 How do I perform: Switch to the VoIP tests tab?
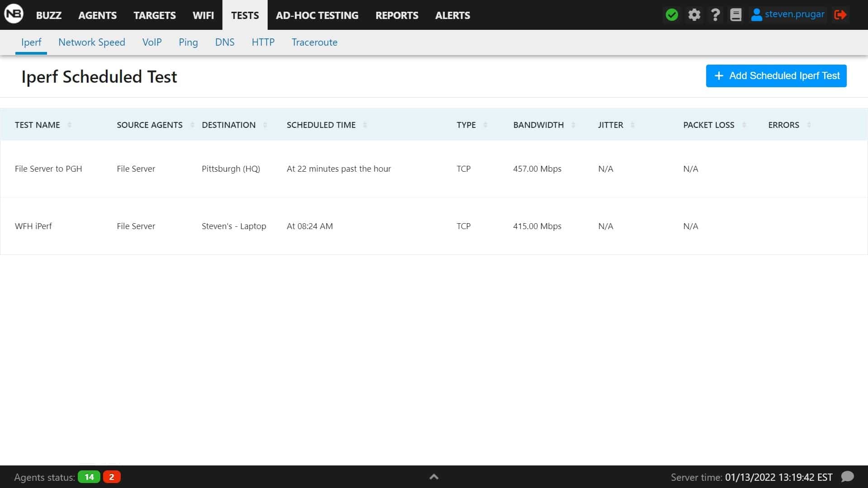click(152, 42)
